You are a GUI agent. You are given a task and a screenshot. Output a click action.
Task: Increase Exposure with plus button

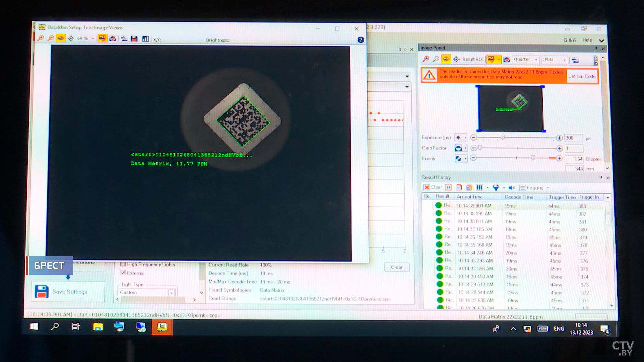[x=559, y=138]
